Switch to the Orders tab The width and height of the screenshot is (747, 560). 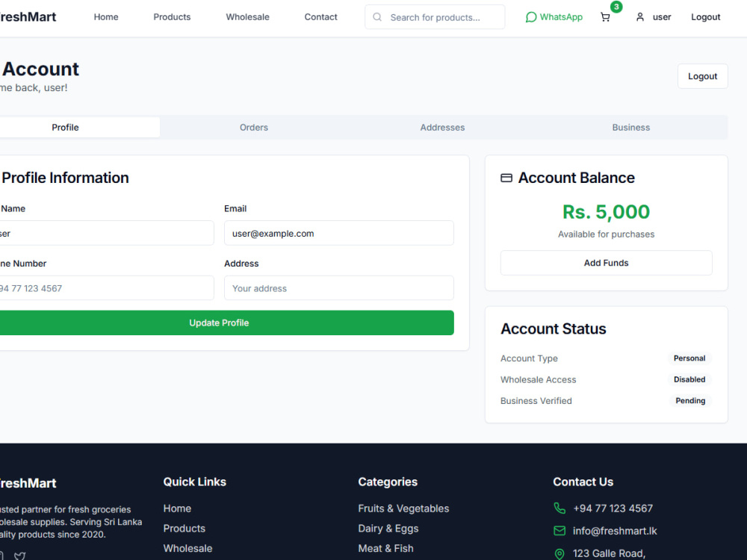[x=254, y=127]
